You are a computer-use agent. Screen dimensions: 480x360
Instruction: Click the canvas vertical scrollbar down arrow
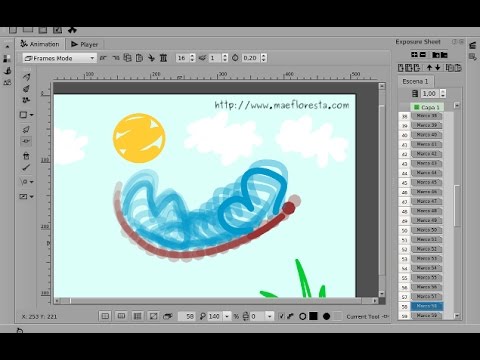pyautogui.click(x=382, y=293)
